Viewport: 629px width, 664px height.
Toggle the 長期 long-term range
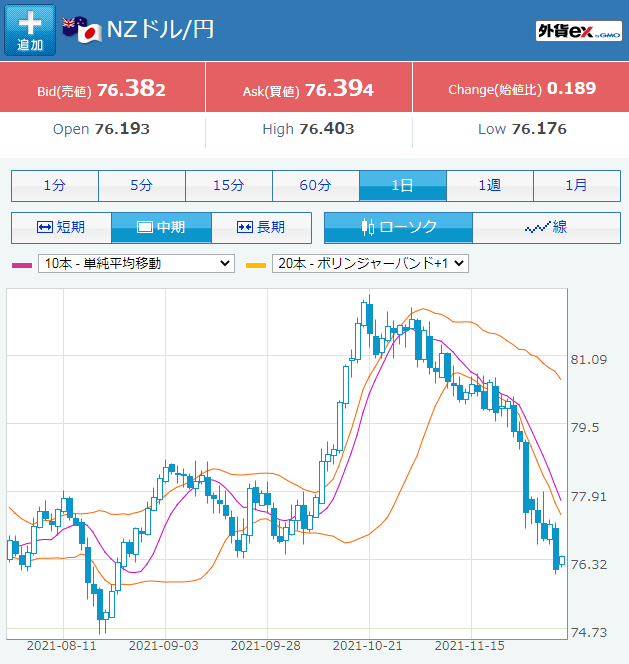[x=261, y=227]
